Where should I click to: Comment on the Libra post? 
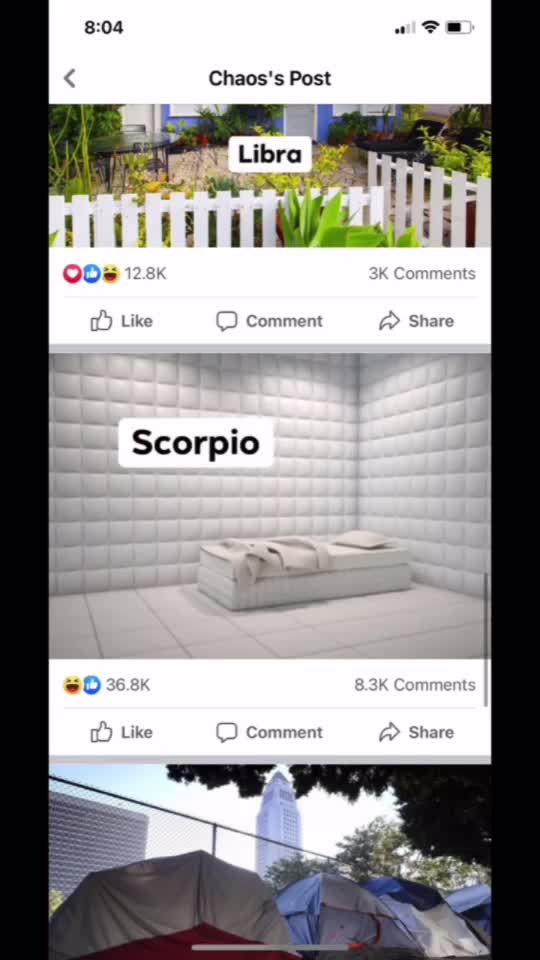pos(269,321)
